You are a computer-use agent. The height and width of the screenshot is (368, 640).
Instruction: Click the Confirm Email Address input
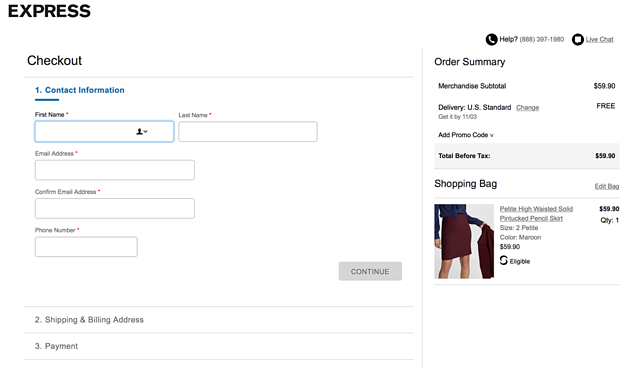click(115, 208)
